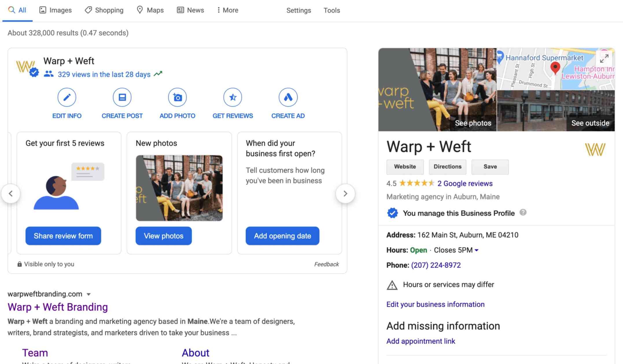Open the dropdown arrow beside warpweftbranding.com
This screenshot has height=364, width=623.
pyautogui.click(x=89, y=294)
